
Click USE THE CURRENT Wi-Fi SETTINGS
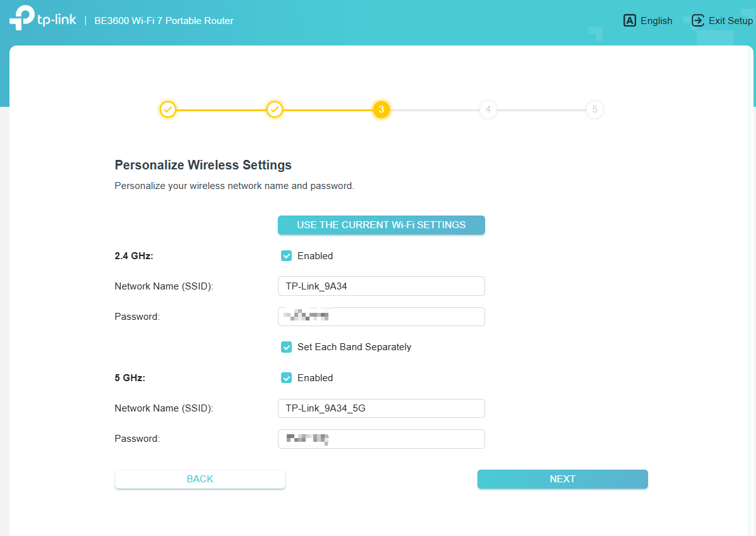381,225
